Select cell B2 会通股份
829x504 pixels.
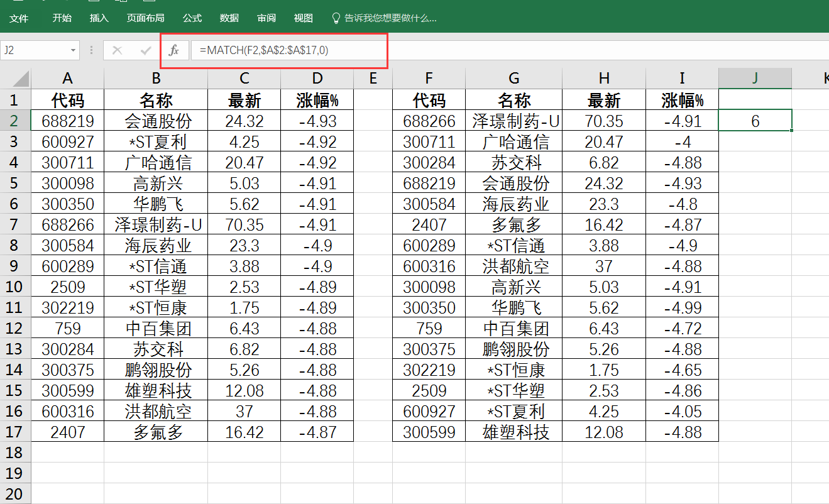[156, 121]
